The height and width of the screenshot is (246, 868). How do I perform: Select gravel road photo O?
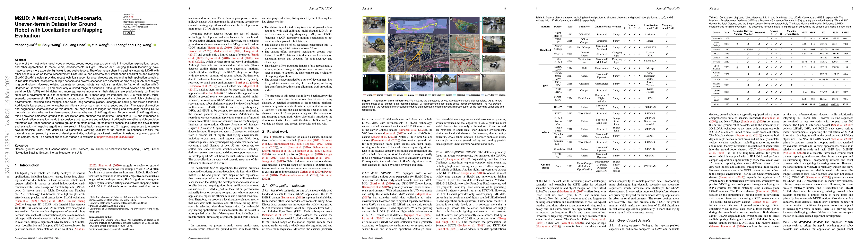[x=494, y=63]
